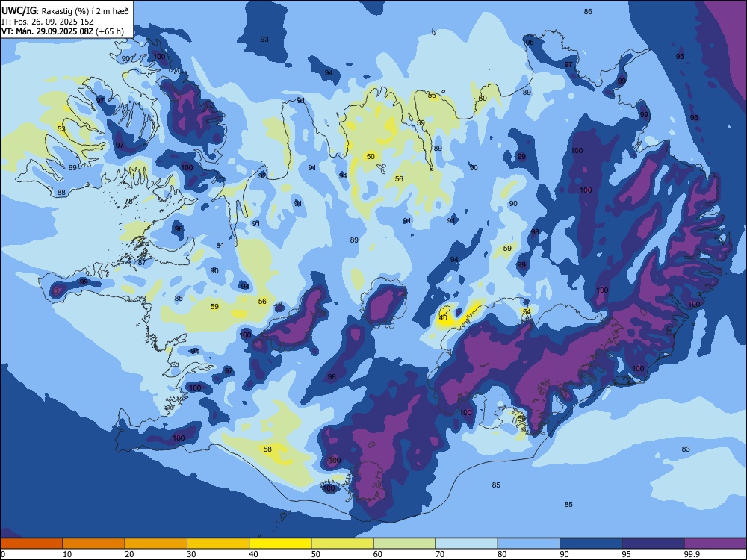Select the '53' value in the Westfjords
Viewport: 747px width, 560px height.
(61, 129)
